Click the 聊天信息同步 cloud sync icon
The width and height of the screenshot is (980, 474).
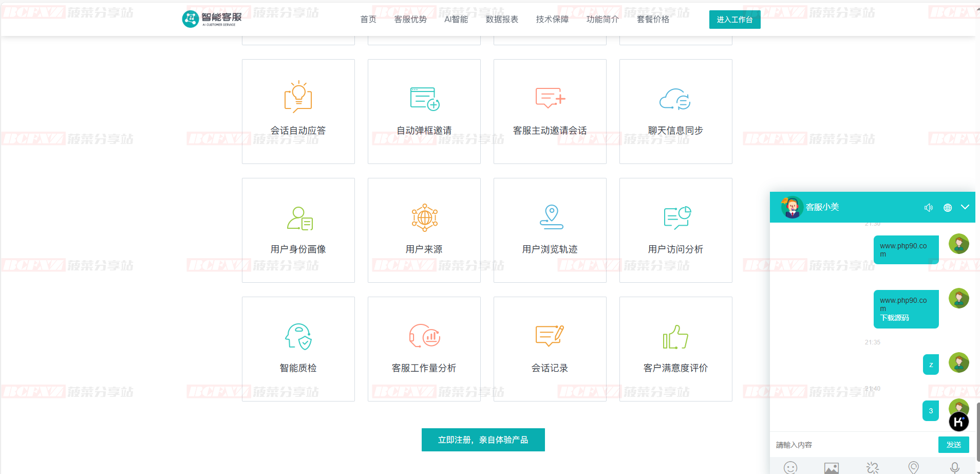(x=675, y=99)
